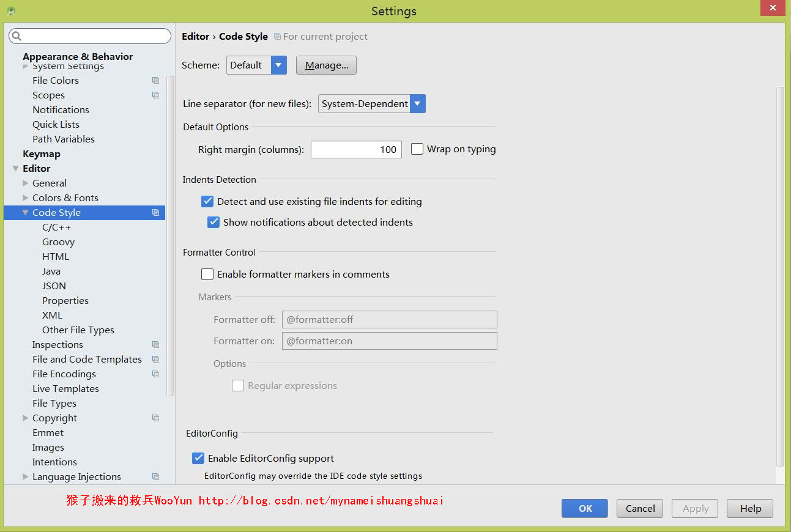Click the Right margin columns field
Image resolution: width=791 pixels, height=532 pixels.
[x=356, y=150]
